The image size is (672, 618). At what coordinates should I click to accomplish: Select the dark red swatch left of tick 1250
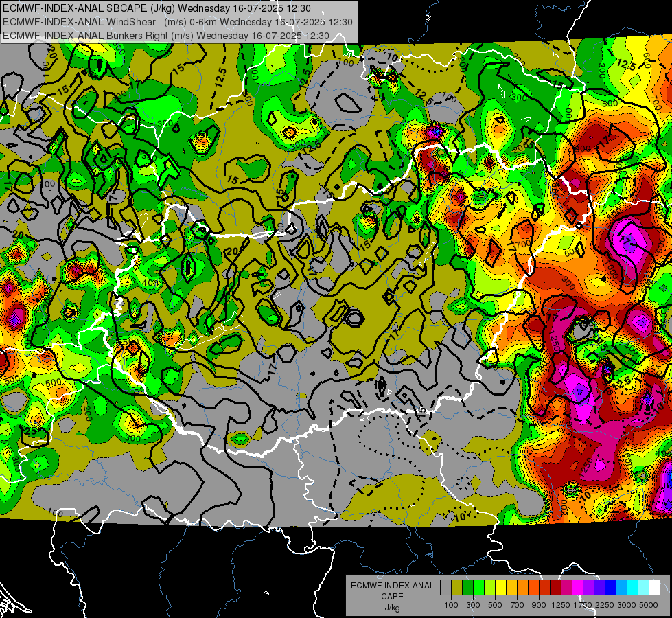click(x=556, y=588)
